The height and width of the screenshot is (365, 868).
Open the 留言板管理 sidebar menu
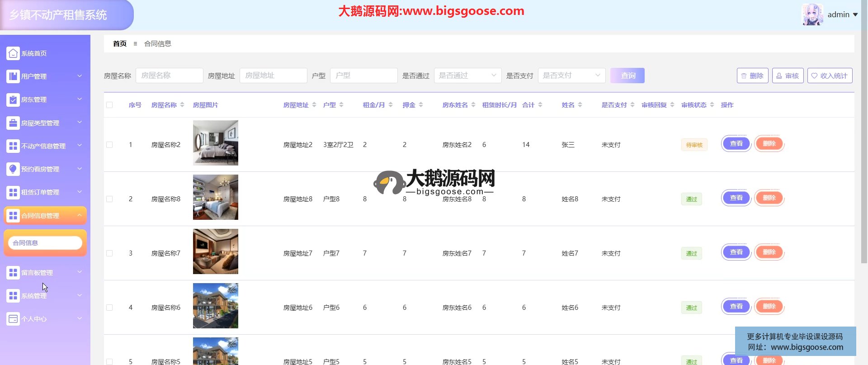point(45,273)
